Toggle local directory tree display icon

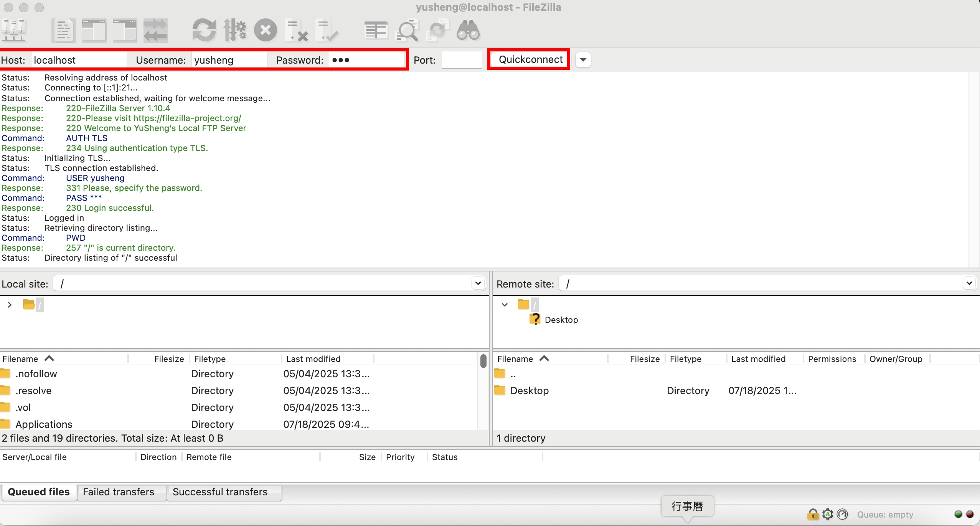pos(94,30)
